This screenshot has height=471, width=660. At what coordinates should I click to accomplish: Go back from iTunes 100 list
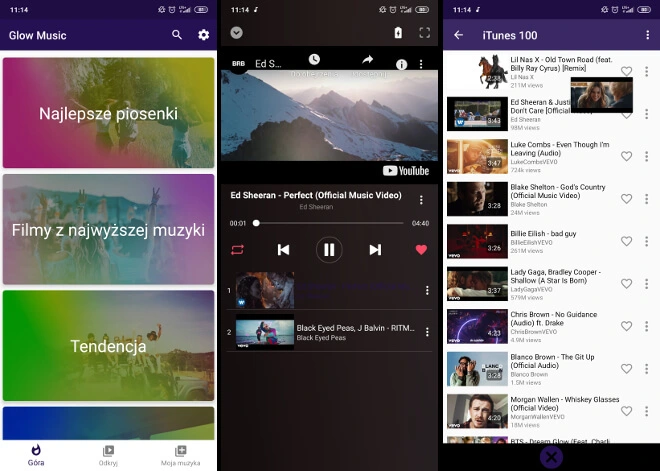tap(459, 35)
